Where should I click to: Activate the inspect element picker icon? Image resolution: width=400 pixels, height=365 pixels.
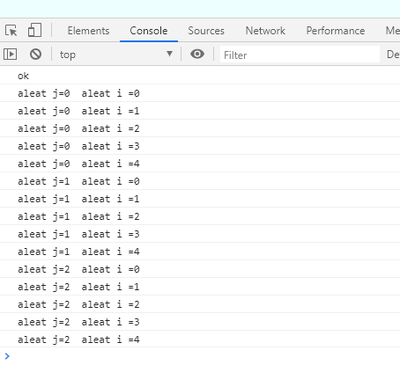point(11,31)
